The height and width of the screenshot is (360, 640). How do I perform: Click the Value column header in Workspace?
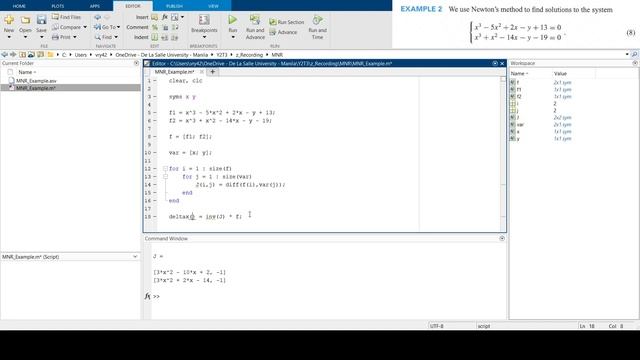(560, 73)
